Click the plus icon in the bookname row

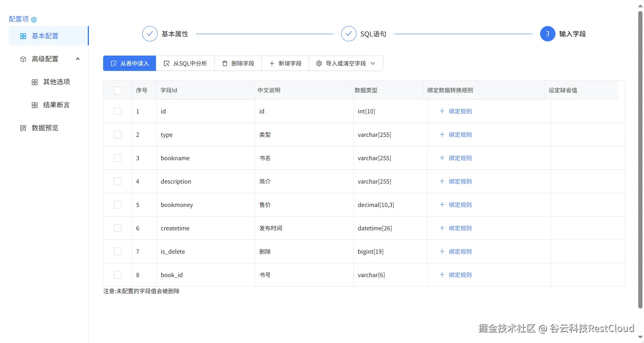(442, 158)
